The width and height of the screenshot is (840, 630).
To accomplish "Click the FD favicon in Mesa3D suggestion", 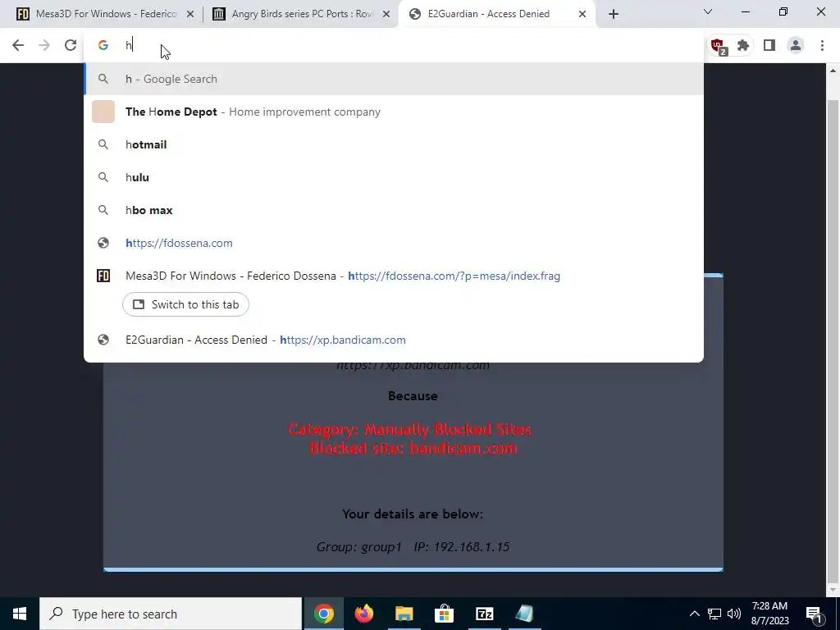I will (x=103, y=276).
